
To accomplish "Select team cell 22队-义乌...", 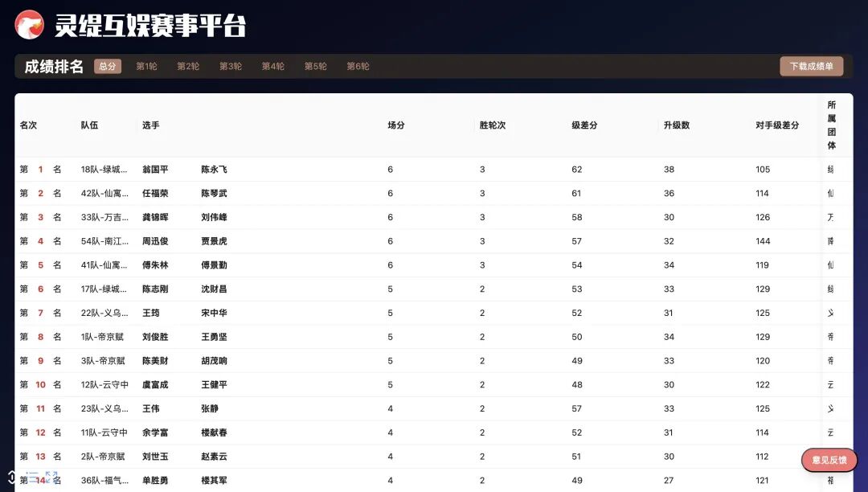I will 104,313.
